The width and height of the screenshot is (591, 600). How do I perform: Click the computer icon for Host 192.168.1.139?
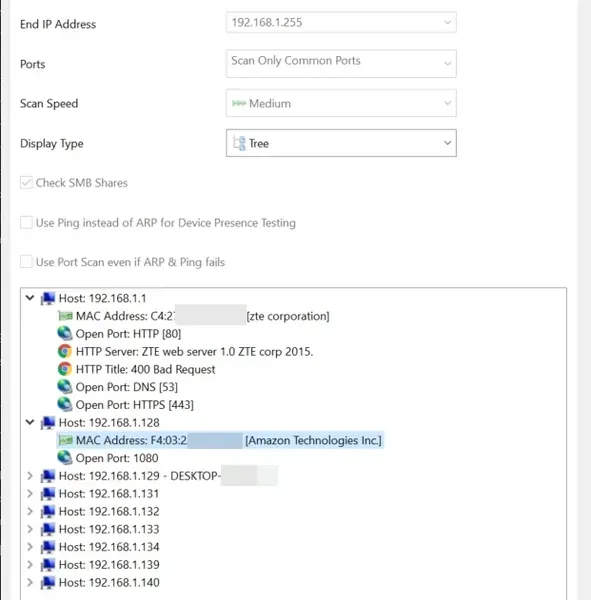click(48, 564)
